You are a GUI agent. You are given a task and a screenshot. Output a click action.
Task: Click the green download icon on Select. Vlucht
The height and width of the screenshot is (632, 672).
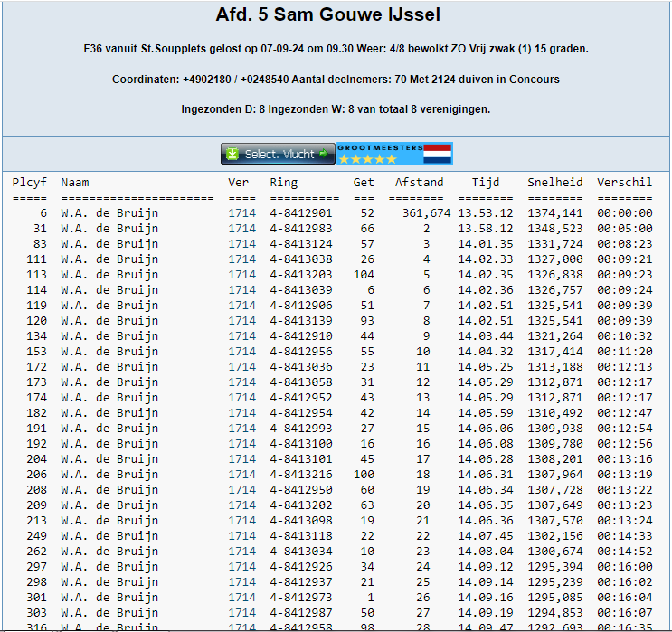(232, 154)
